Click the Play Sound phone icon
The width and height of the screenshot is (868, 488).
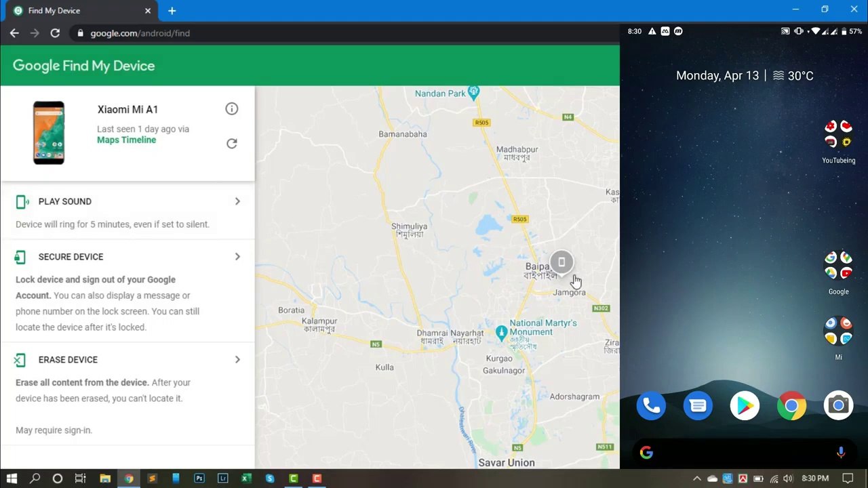tap(22, 201)
